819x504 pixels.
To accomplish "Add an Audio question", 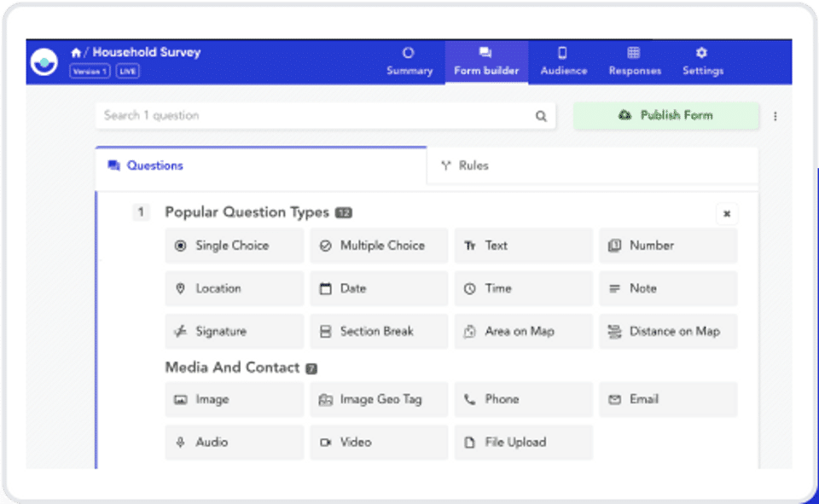I will click(x=234, y=443).
